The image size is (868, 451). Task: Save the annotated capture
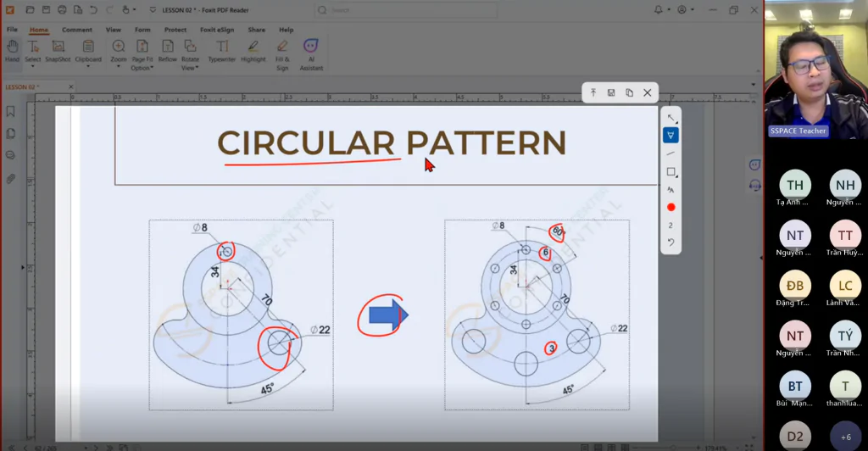click(x=611, y=92)
